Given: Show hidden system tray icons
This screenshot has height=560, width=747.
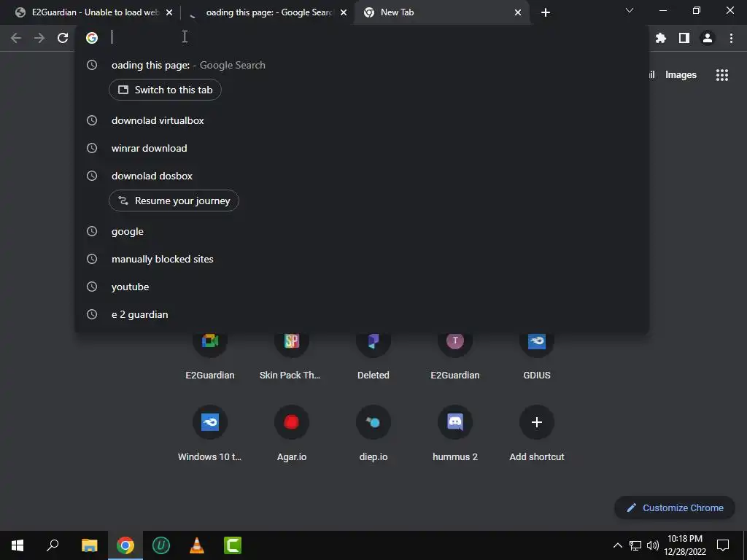Looking at the screenshot, I should coord(617,545).
